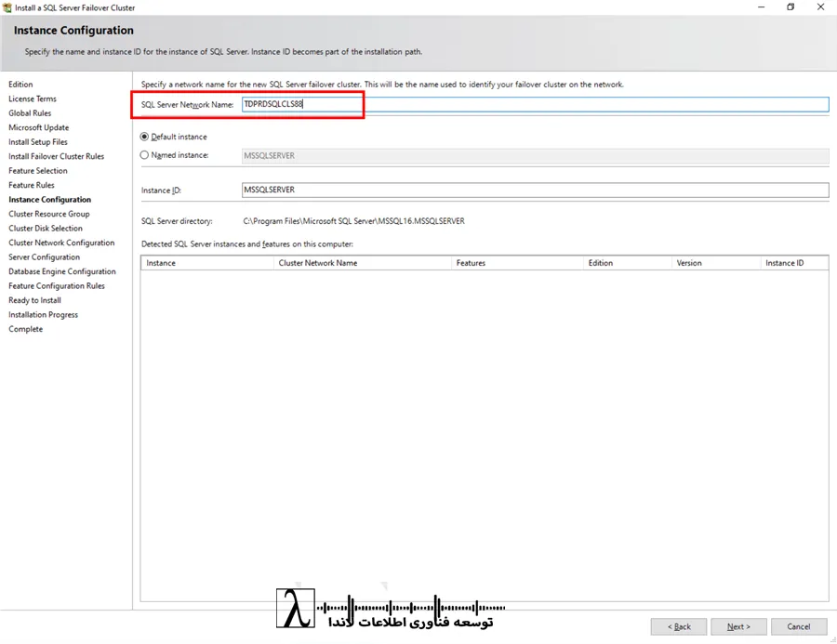Open the Feature Selection step

pos(38,171)
